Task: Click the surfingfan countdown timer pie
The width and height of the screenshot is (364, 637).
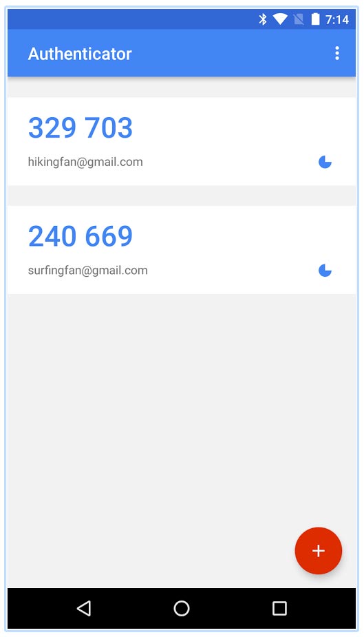Action: tap(325, 271)
